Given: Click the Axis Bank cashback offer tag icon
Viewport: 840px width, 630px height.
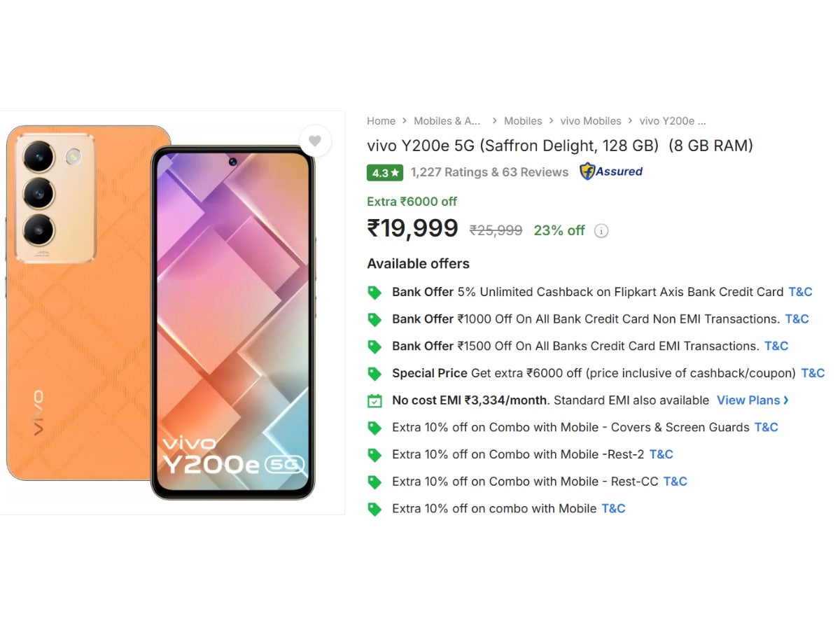Looking at the screenshot, I should tap(375, 293).
